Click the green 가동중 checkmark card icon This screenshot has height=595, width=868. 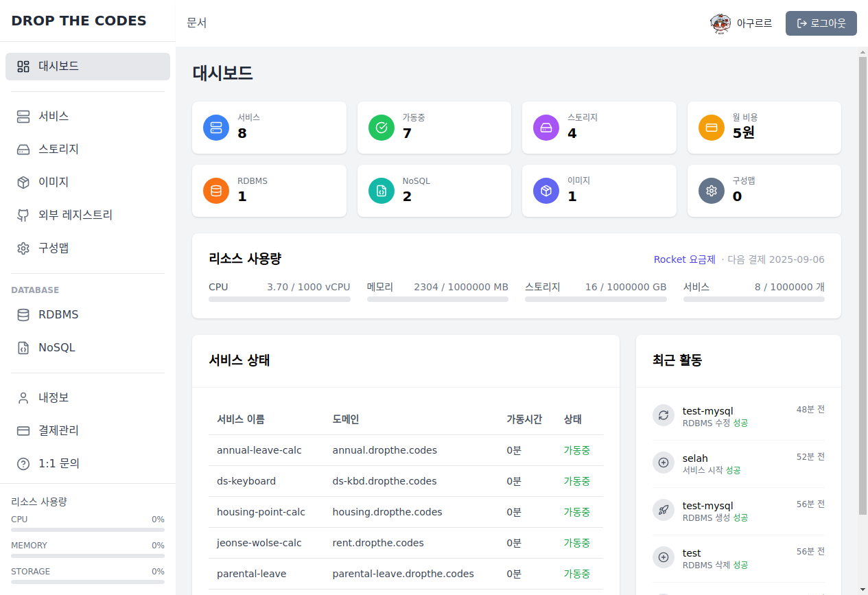[x=381, y=127]
